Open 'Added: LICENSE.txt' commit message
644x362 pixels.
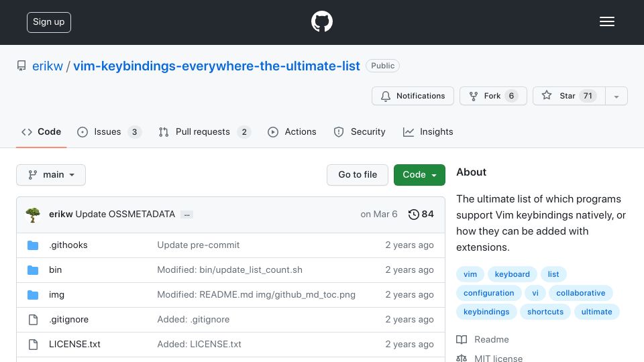tap(199, 344)
